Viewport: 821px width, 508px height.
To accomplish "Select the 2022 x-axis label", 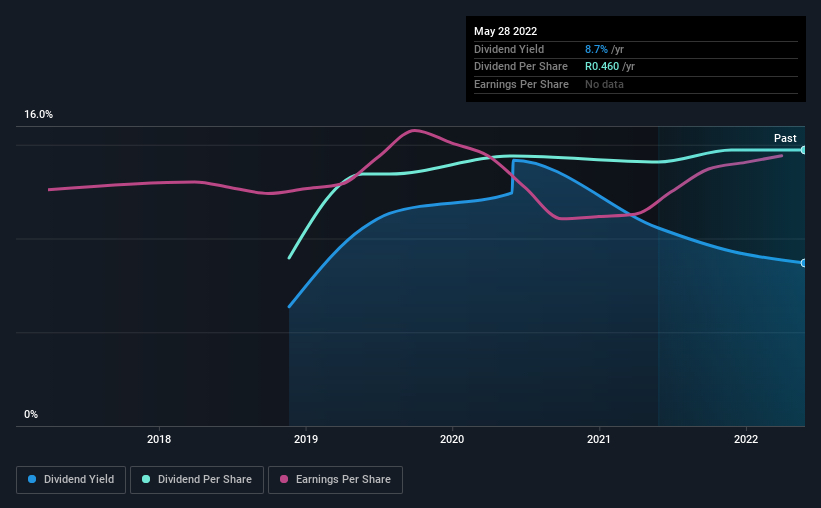I will (745, 439).
